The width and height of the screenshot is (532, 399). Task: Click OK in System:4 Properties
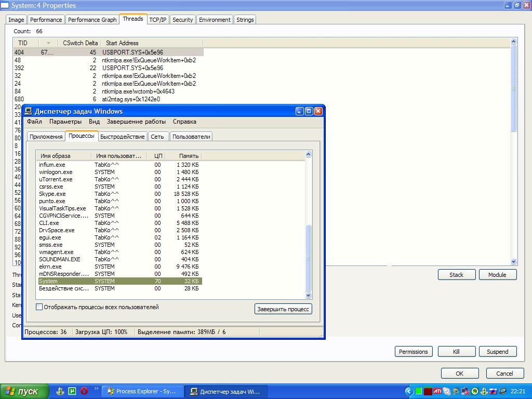460,373
